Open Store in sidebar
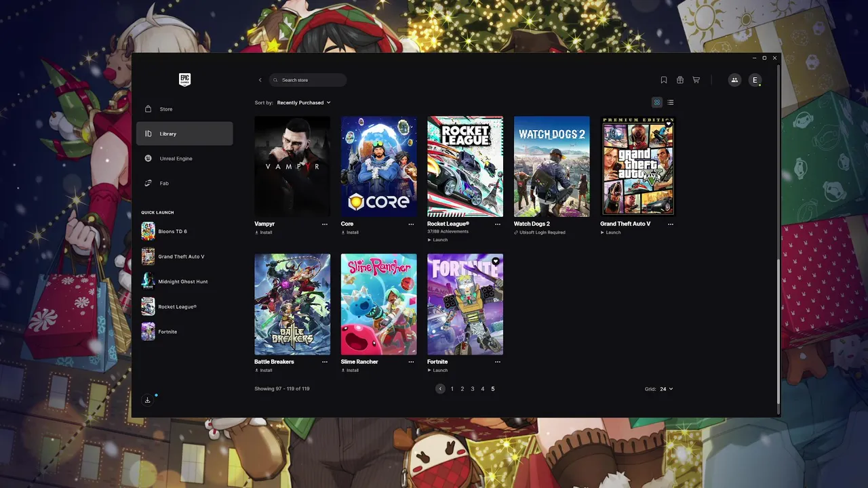 coord(184,109)
